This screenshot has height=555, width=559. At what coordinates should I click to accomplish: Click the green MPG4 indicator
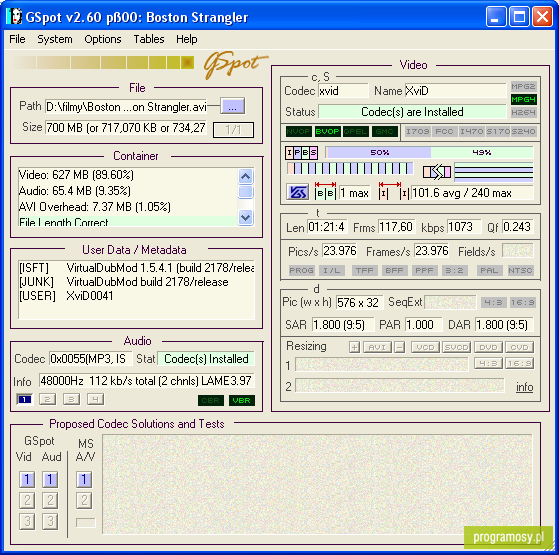tap(523, 99)
